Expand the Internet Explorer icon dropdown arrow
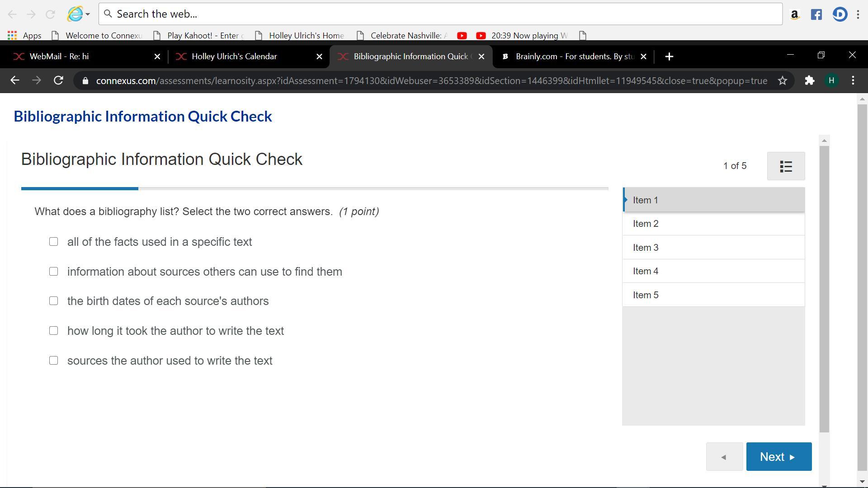 (88, 14)
